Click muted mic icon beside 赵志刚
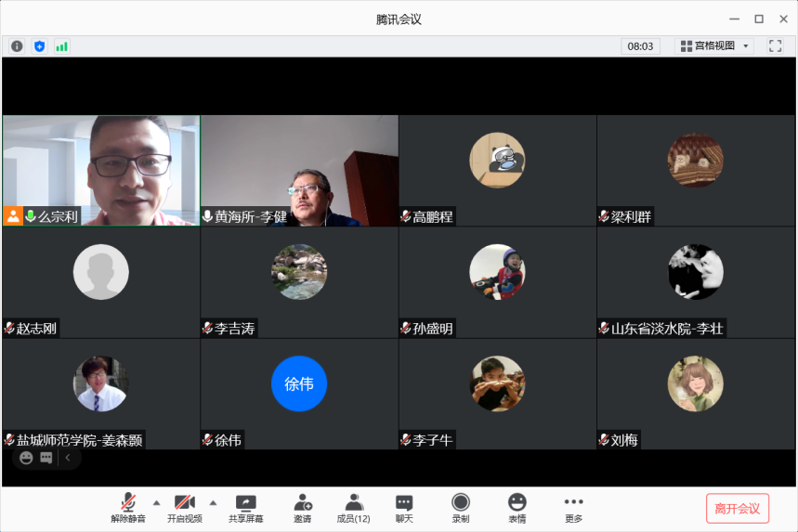798x532 pixels. [x=9, y=328]
